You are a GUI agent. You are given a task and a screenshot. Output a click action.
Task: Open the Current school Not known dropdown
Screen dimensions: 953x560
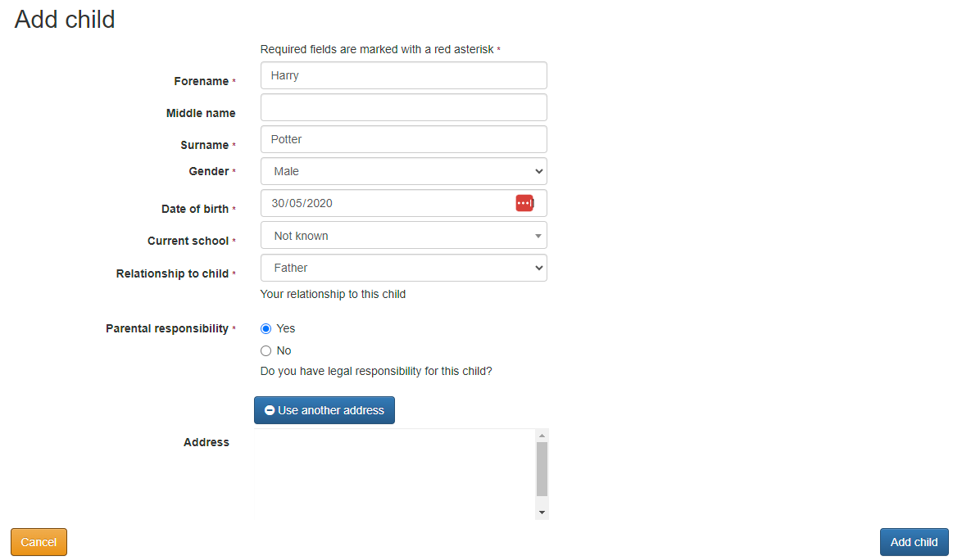click(403, 236)
